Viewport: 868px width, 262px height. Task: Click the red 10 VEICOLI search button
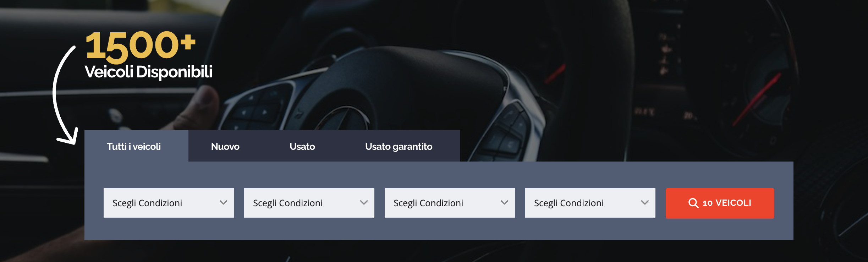coord(720,203)
